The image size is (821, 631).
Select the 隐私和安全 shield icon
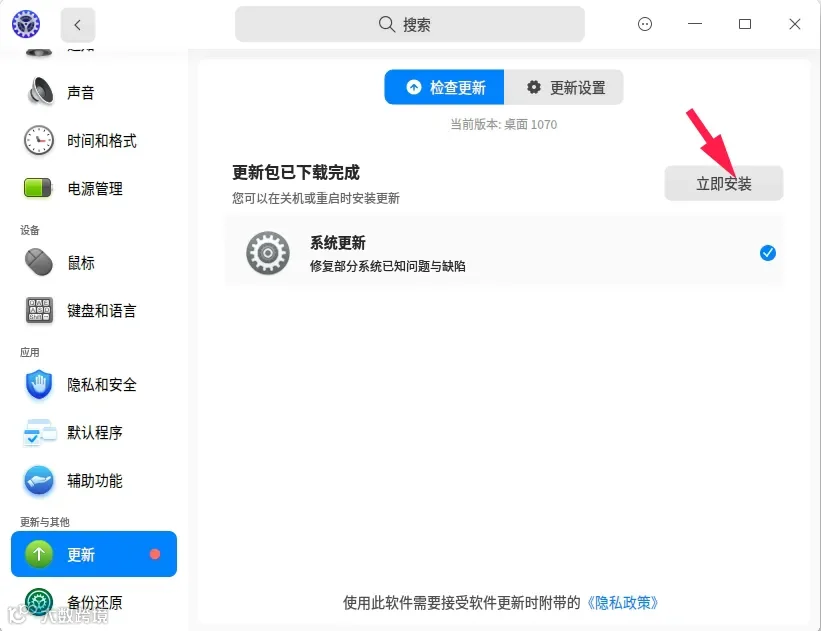click(39, 384)
